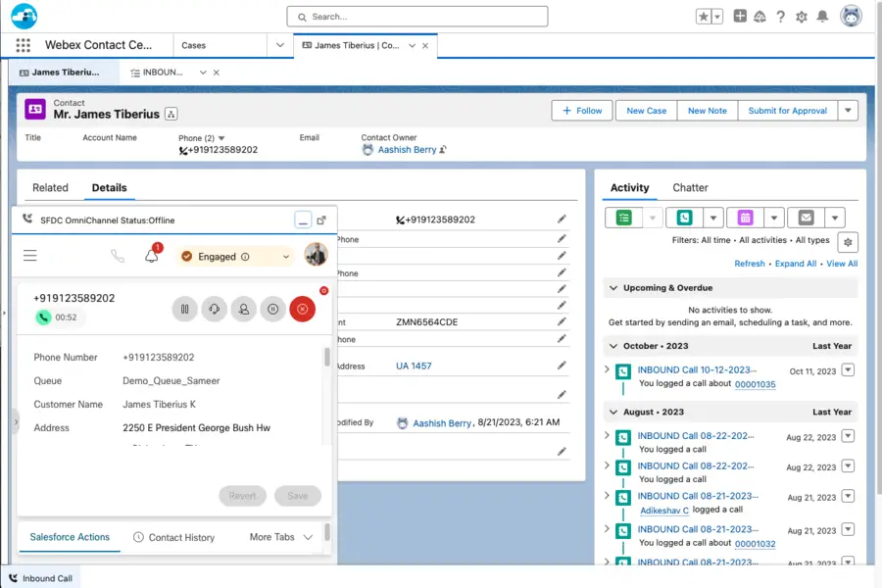Click the Salesforce cloud logo
The image size is (882, 588).
pyautogui.click(x=24, y=16)
